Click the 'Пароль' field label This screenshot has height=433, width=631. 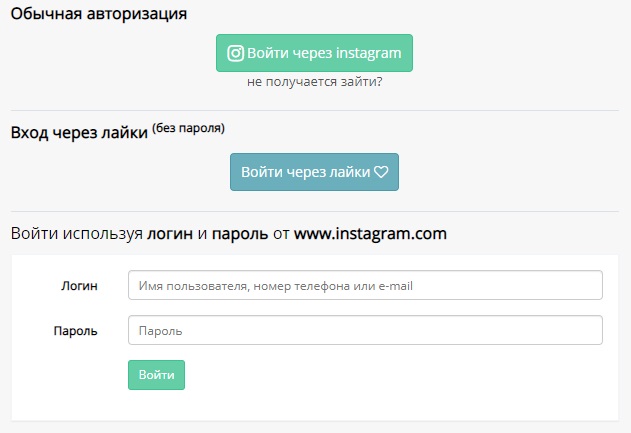click(x=76, y=331)
